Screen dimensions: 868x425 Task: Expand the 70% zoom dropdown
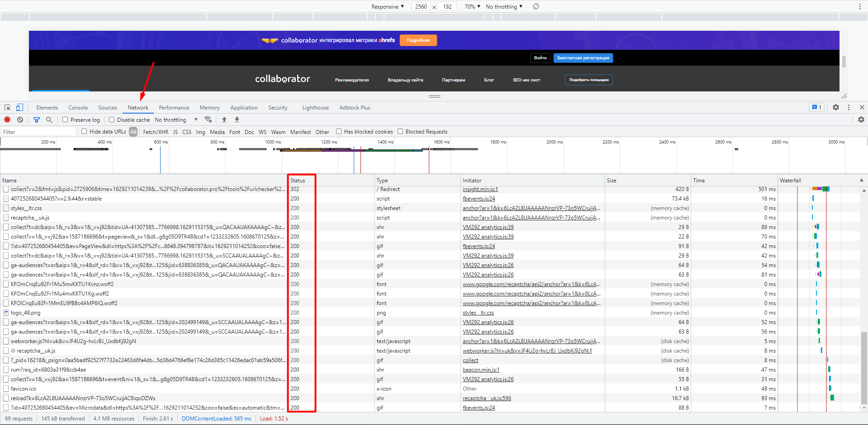(472, 6)
